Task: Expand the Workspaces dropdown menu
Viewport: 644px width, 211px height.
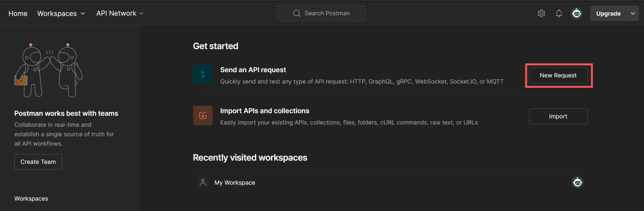Action: tap(61, 13)
